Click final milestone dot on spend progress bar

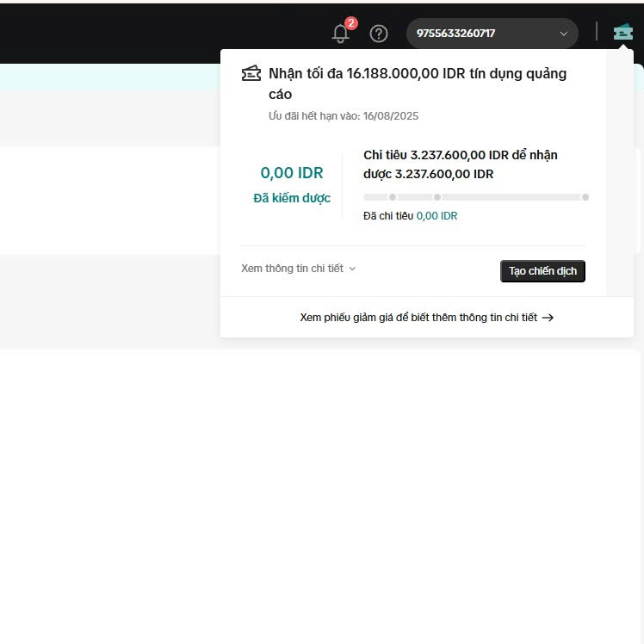pos(585,197)
